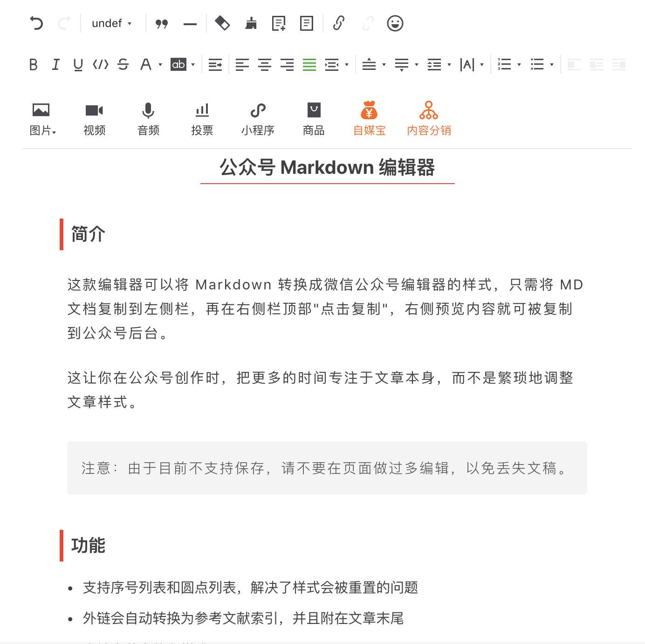Insert a hyperlink
Image resolution: width=645 pixels, height=644 pixels.
339,23
